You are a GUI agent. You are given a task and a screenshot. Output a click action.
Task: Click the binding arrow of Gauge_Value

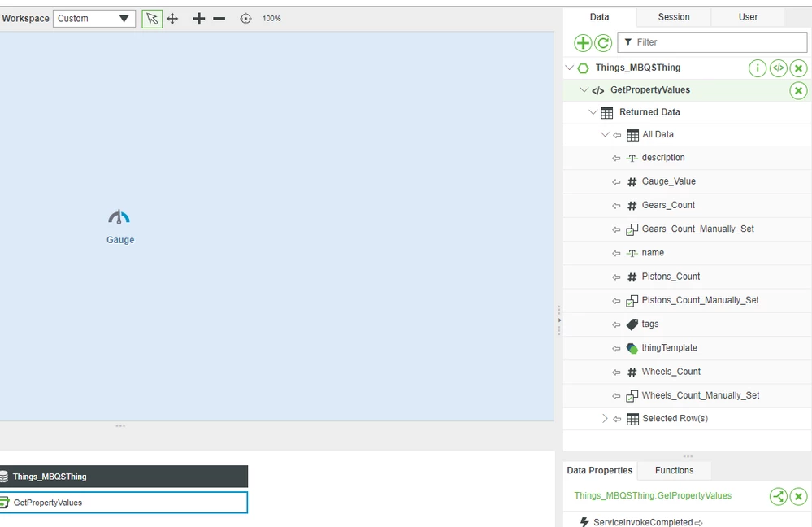pyautogui.click(x=616, y=182)
